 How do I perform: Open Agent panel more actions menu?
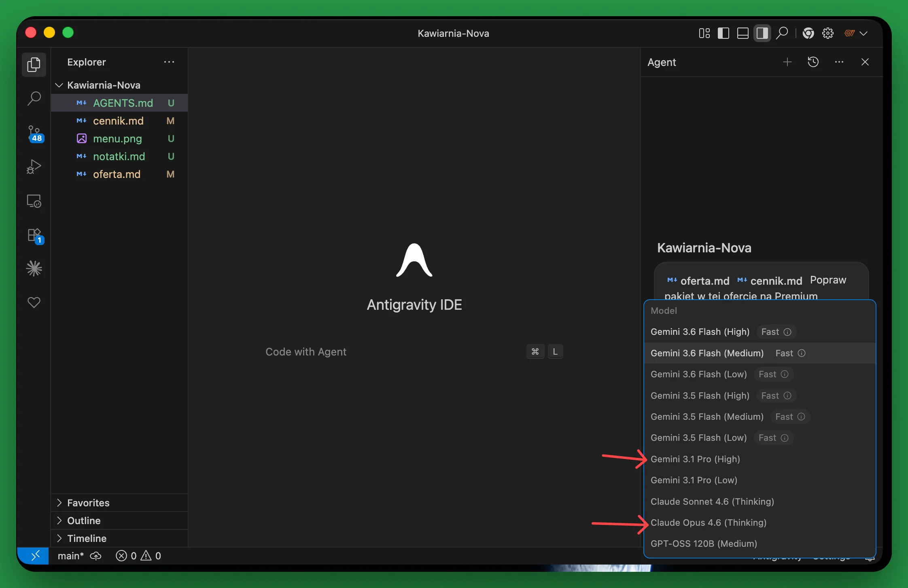pyautogui.click(x=839, y=62)
